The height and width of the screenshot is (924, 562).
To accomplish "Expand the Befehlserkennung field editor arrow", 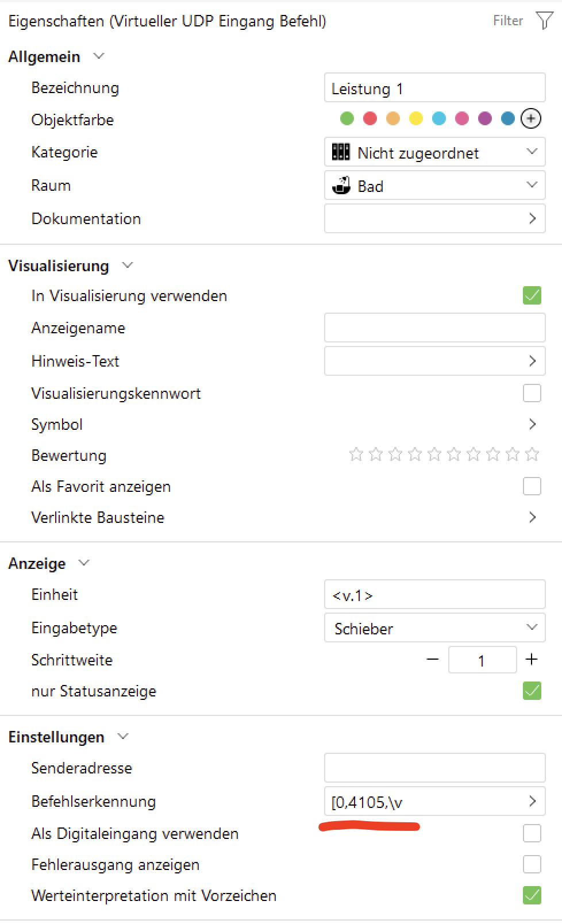I will click(532, 801).
